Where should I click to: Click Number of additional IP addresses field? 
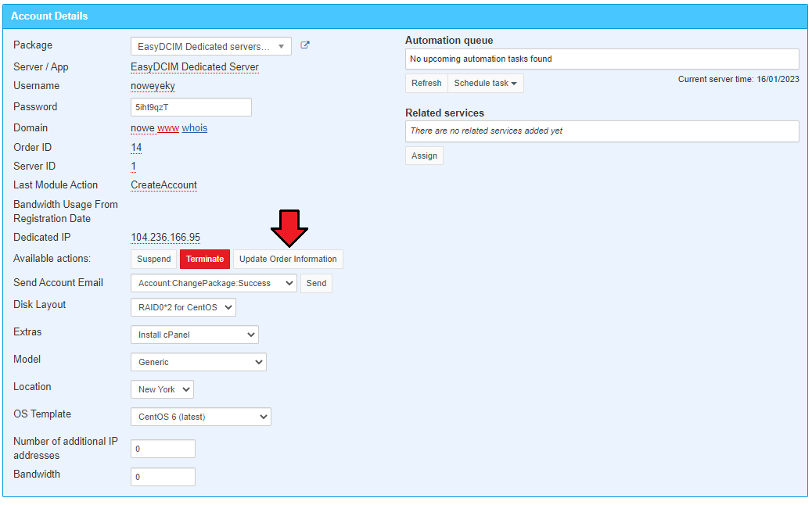point(163,449)
